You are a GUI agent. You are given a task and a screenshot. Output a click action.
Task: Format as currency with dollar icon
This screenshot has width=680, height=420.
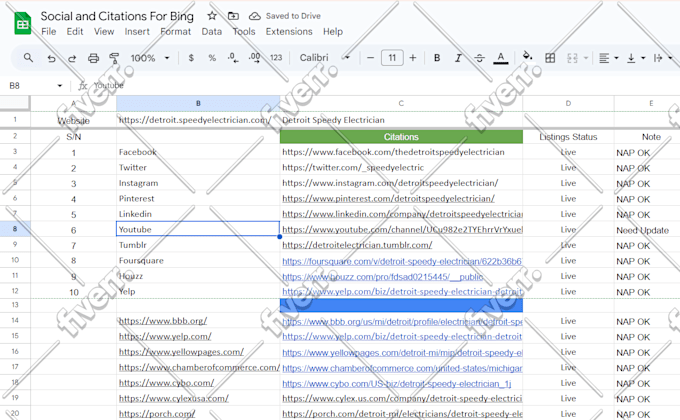191,58
